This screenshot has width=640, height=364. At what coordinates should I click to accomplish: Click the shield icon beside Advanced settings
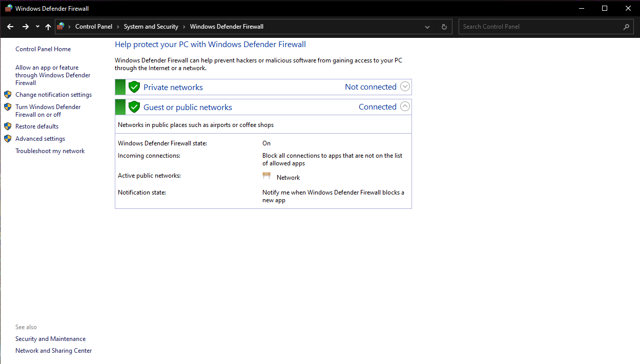pyautogui.click(x=8, y=138)
